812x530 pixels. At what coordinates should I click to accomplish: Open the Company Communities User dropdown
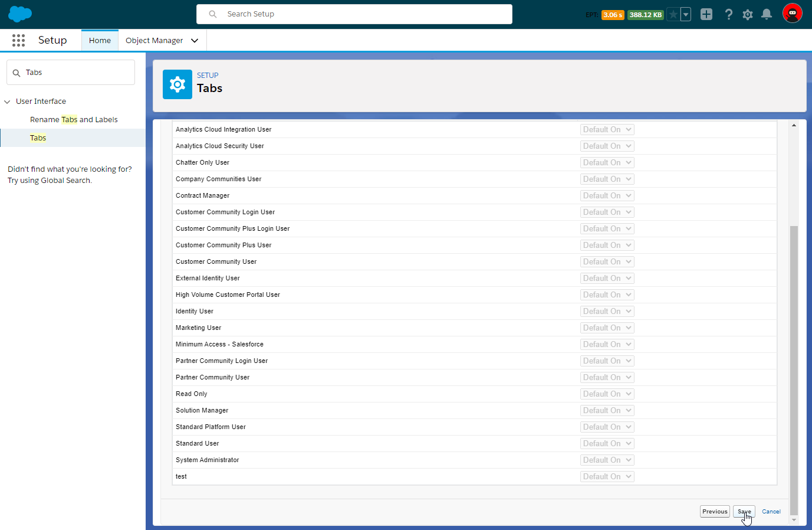point(607,179)
